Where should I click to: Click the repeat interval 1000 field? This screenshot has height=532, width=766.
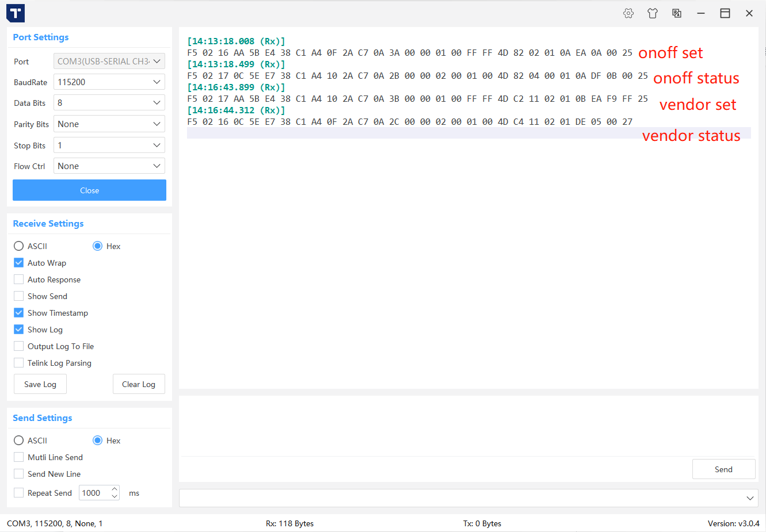94,493
